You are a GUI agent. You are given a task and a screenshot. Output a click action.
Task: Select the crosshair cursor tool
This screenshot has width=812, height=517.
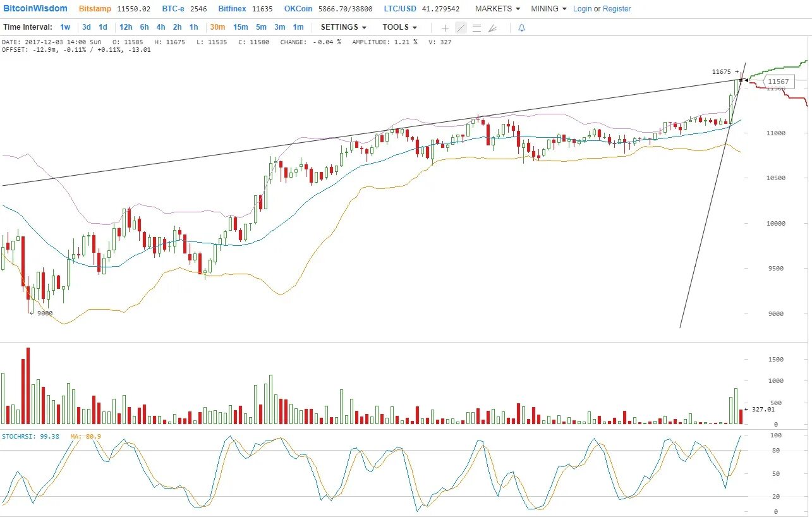point(445,28)
